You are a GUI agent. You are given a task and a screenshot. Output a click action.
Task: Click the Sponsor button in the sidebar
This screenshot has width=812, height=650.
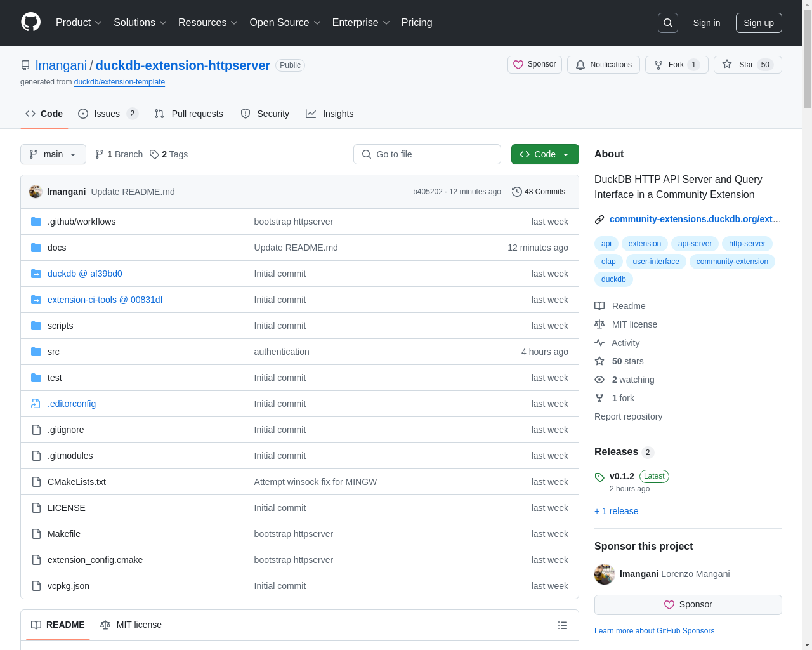pos(688,605)
